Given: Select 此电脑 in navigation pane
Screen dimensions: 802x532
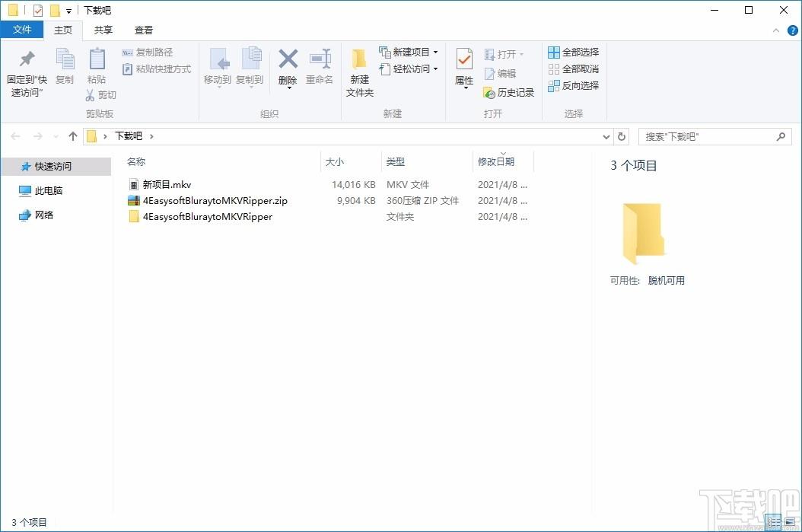Looking at the screenshot, I should [x=41, y=191].
